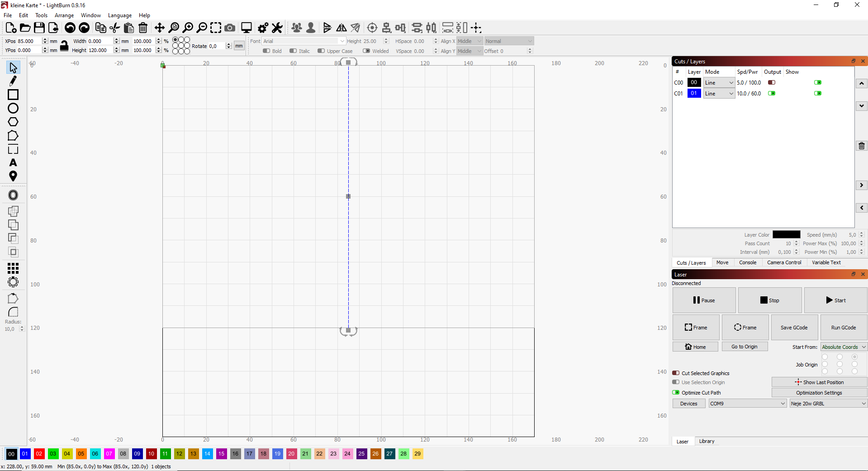Open Settings gear icon
This screenshot has width=868, height=471.
pyautogui.click(x=263, y=28)
